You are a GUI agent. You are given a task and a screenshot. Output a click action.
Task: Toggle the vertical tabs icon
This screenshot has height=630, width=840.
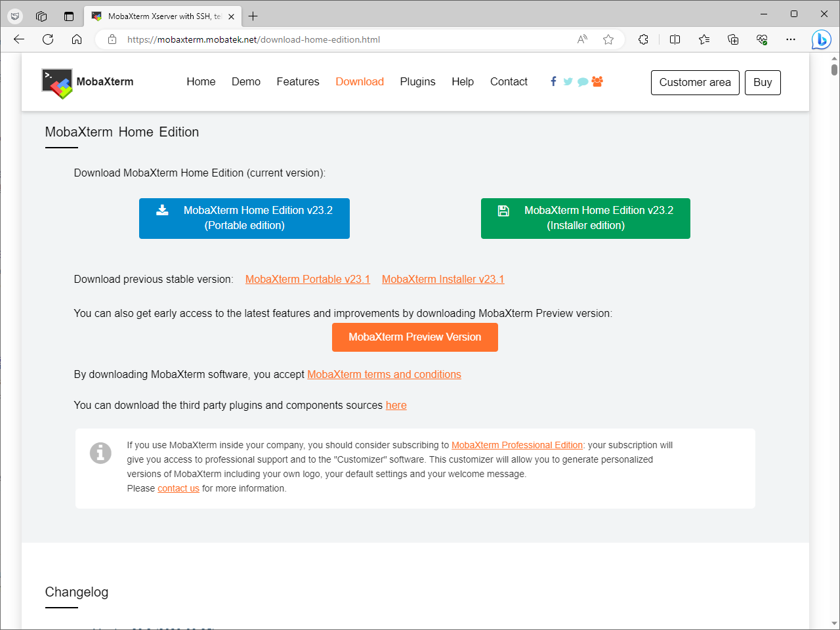point(68,16)
